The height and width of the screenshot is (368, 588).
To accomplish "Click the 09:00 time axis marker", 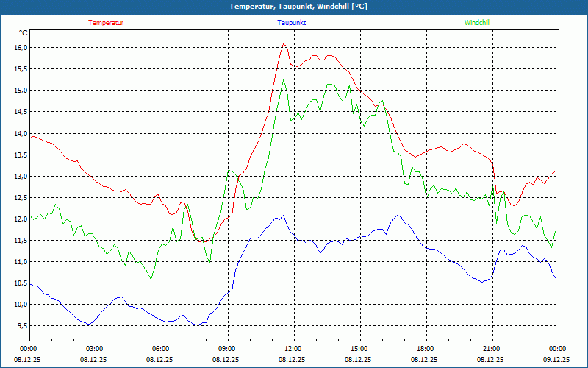I will (x=226, y=349).
